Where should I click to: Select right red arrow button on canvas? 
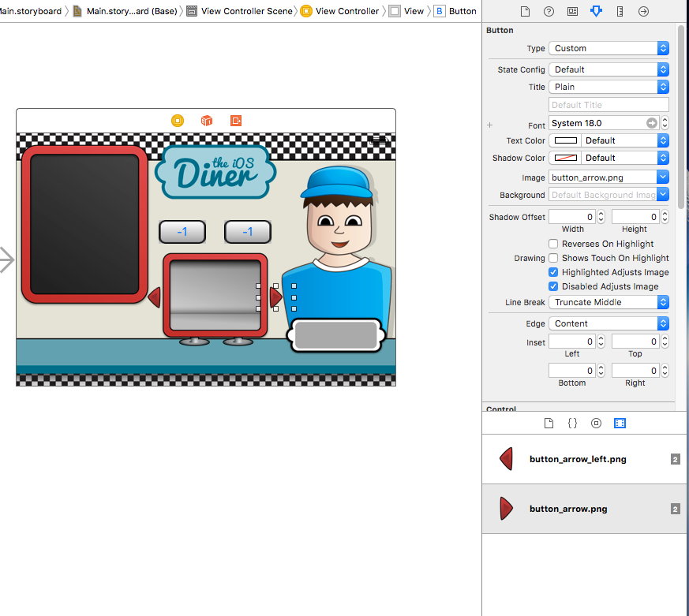point(275,297)
